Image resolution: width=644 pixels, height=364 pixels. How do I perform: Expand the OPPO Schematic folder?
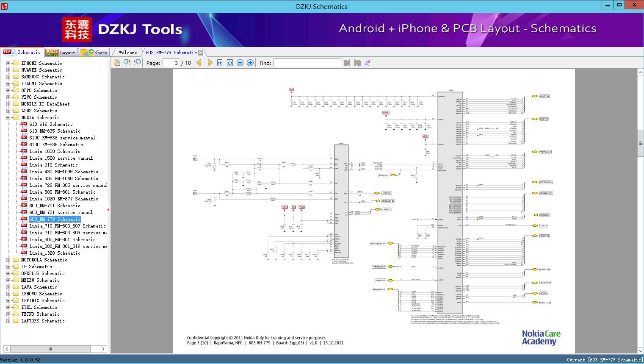[8, 90]
